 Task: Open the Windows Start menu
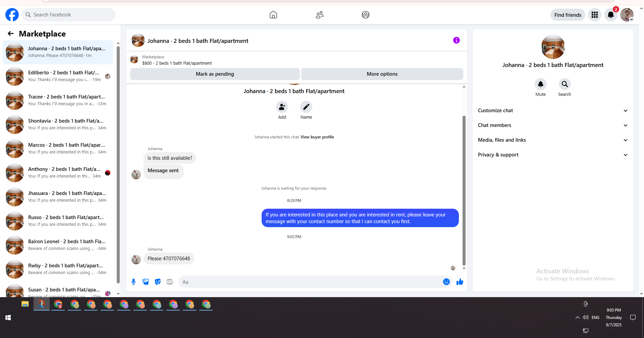8,318
